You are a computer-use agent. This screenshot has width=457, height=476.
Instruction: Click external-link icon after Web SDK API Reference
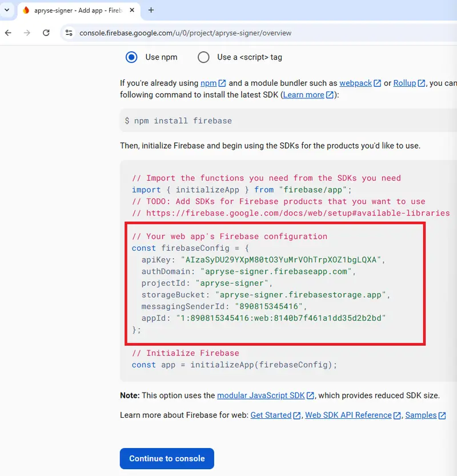coord(397,415)
